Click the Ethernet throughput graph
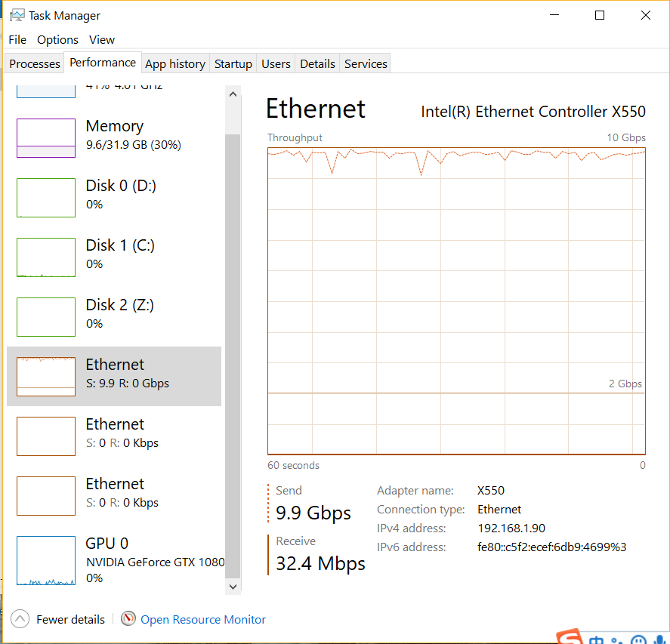670x644 pixels. coord(456,301)
